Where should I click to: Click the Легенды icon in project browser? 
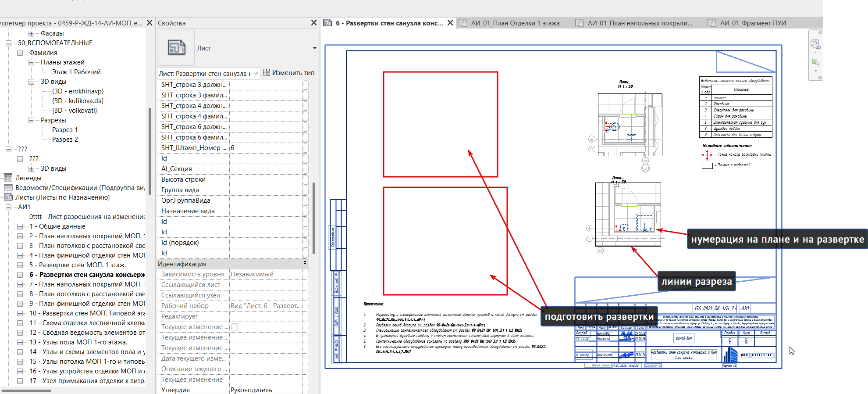(8, 178)
